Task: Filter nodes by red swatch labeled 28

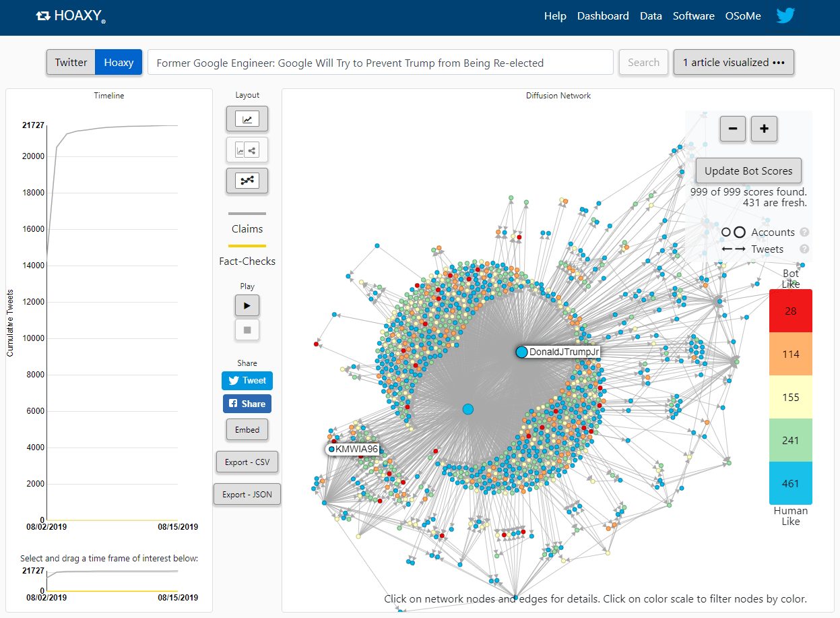Action: pyautogui.click(x=791, y=311)
